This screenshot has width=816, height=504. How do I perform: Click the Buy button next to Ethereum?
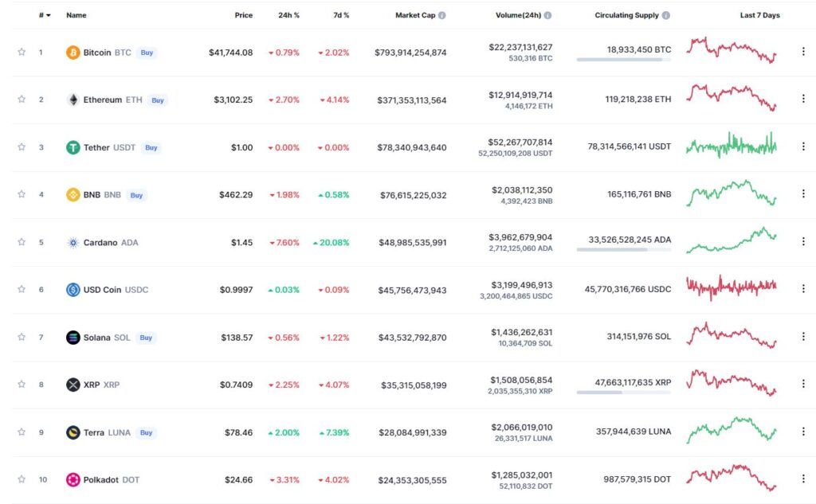[x=158, y=100]
